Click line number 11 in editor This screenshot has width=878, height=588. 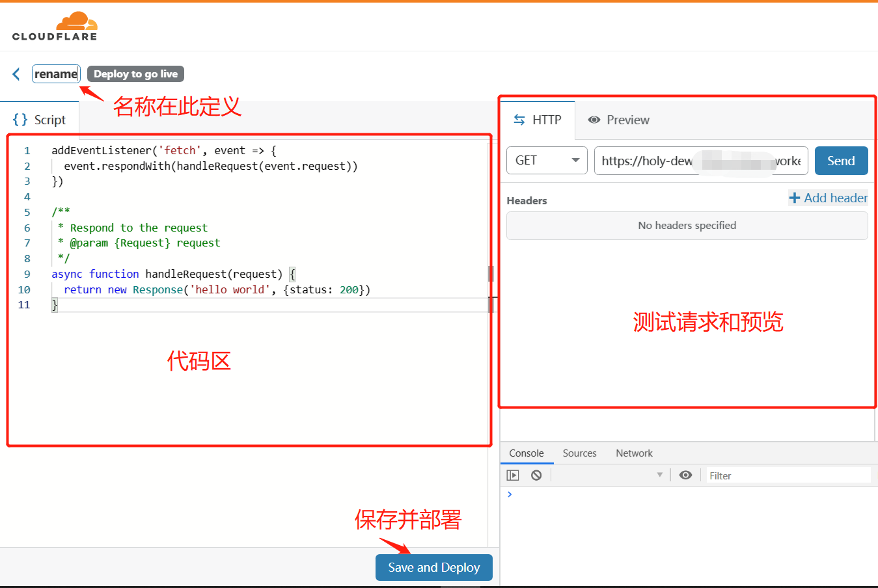coord(24,304)
